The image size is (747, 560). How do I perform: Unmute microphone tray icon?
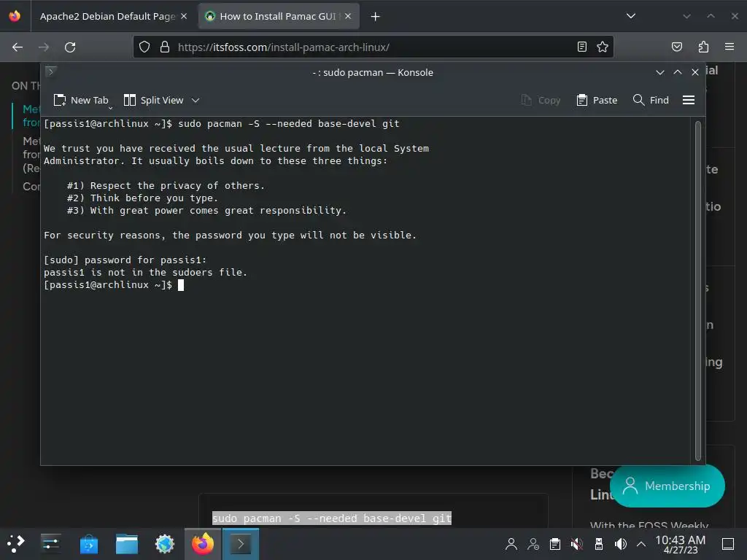(576, 544)
